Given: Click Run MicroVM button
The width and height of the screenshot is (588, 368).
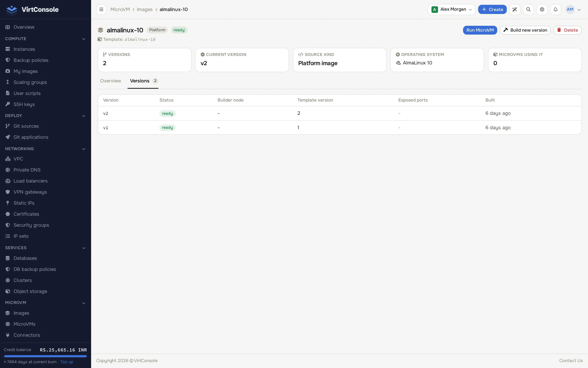Looking at the screenshot, I should point(480,30).
